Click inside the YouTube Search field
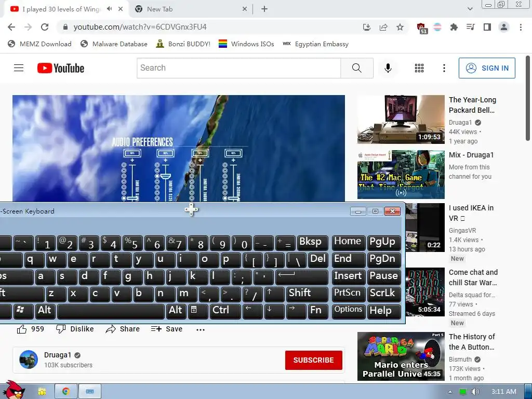The width and height of the screenshot is (532, 399). [239, 68]
